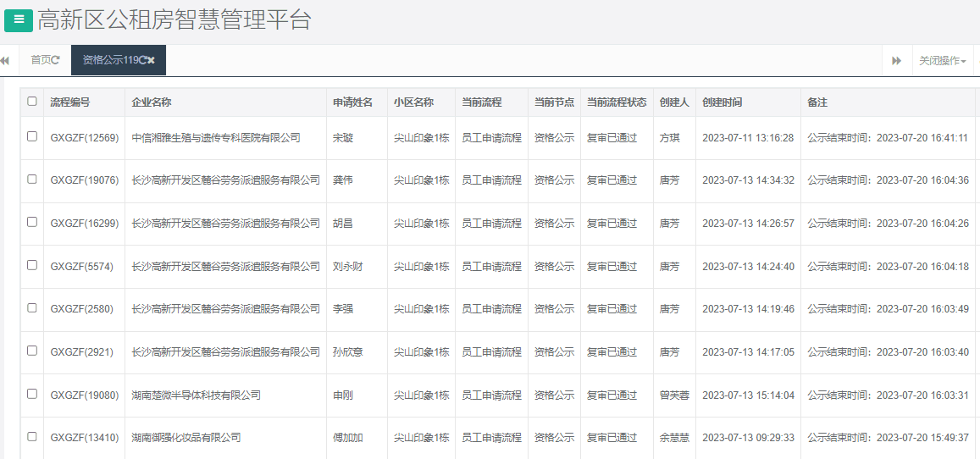Viewport: 980px width, 459px height.
Task: Select checkbox for GXGZF(5574)
Action: coord(32,265)
